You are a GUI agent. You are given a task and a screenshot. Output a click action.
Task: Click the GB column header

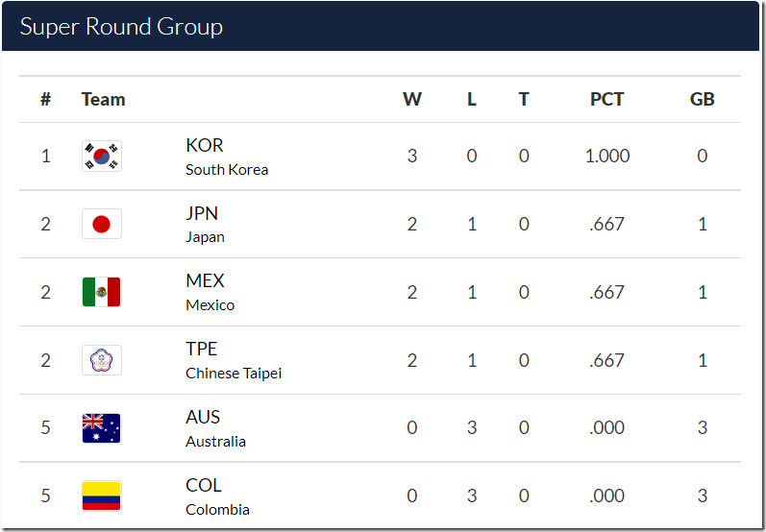702,99
